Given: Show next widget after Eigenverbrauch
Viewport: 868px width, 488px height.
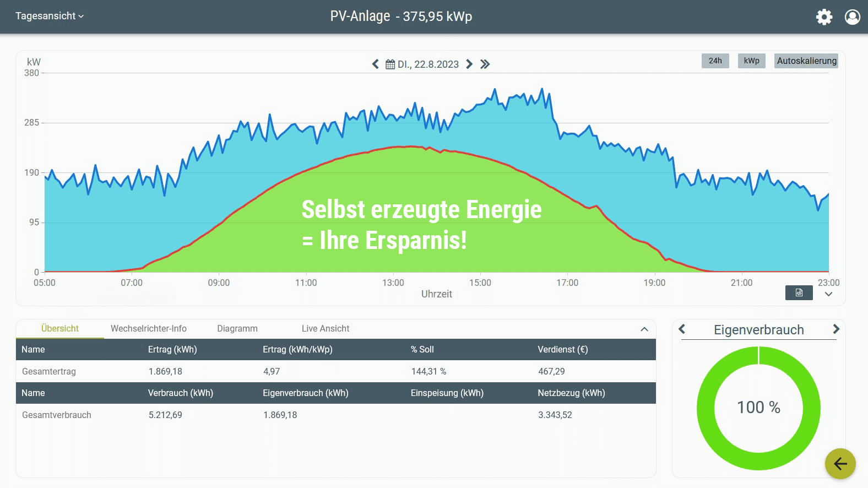Looking at the screenshot, I should click(836, 329).
